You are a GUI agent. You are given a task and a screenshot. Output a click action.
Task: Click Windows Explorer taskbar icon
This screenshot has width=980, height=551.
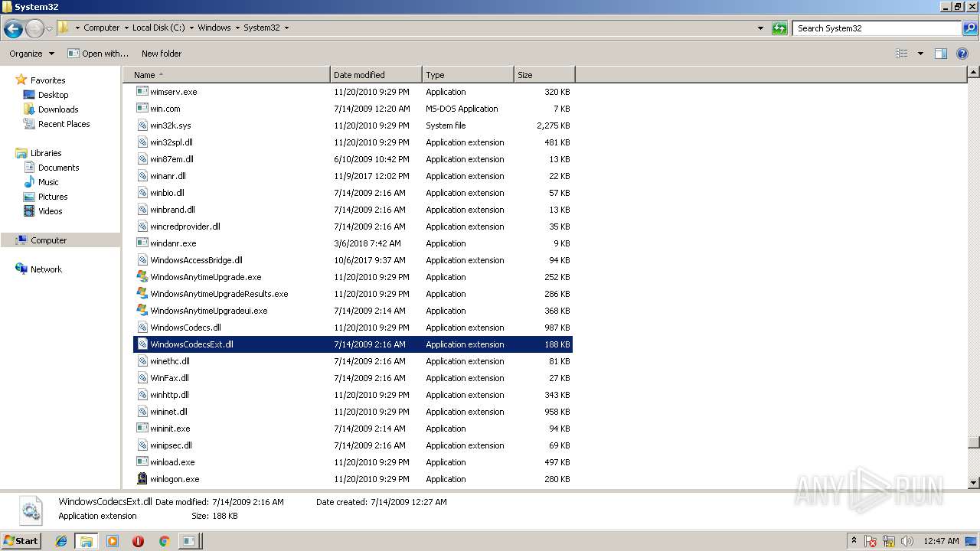(87, 541)
